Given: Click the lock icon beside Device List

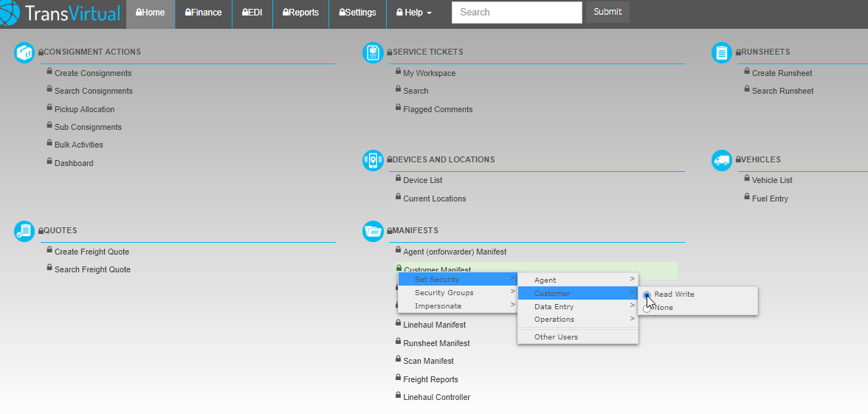Looking at the screenshot, I should click(x=398, y=179).
